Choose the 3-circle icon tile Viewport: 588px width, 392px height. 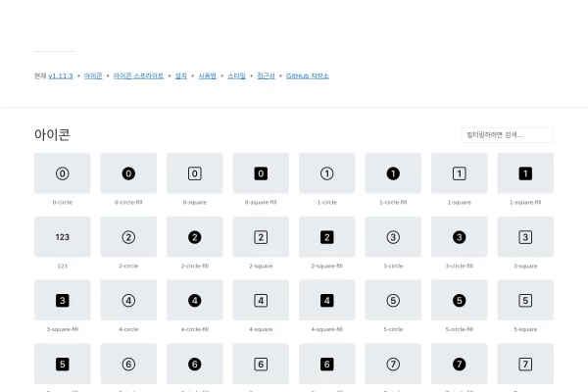click(393, 237)
